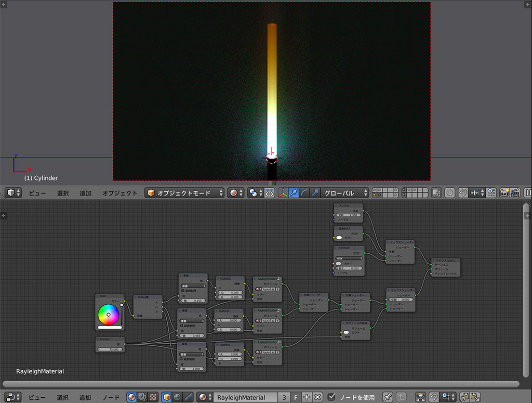This screenshot has height=403, width=532.
Task: Open the 光沢BSDF node color swatch
Action: coord(339,264)
